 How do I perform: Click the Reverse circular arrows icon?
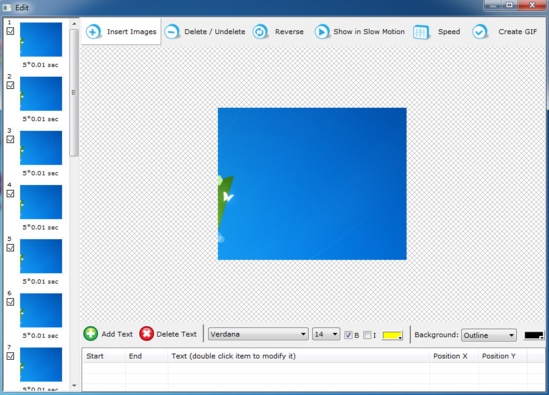pos(260,32)
